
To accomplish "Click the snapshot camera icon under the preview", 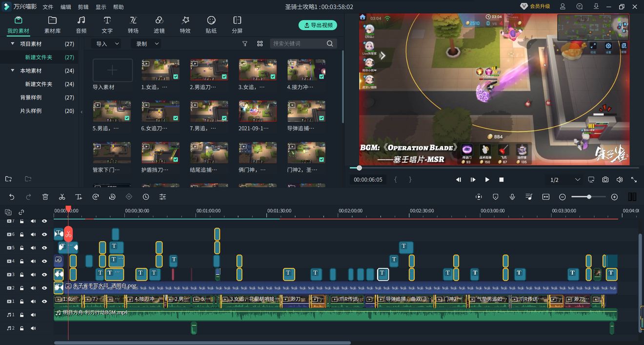I will tap(605, 180).
